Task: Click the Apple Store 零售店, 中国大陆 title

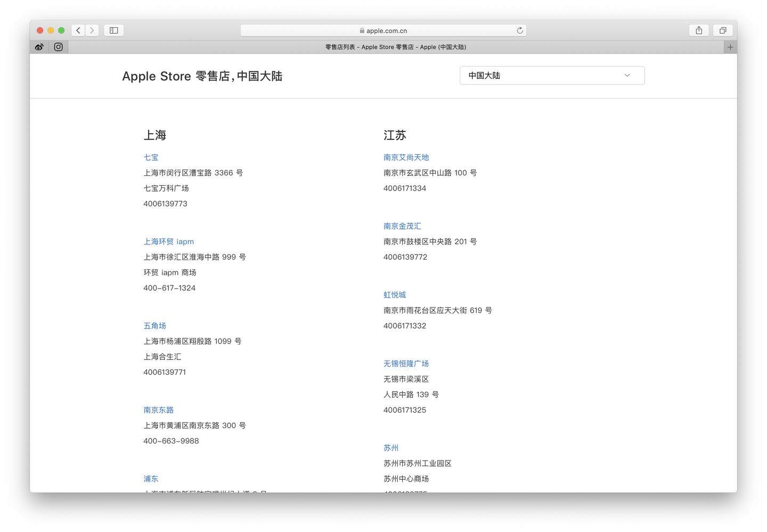Action: tap(202, 76)
